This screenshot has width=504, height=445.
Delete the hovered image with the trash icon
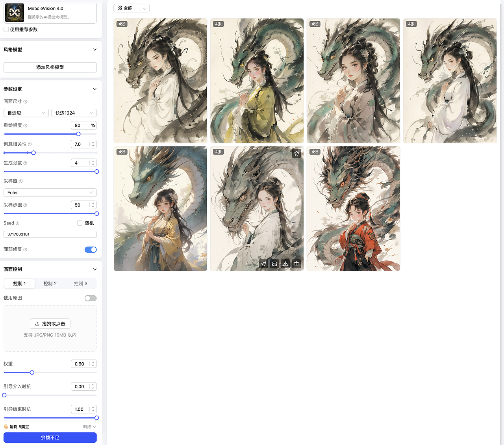pos(296,264)
